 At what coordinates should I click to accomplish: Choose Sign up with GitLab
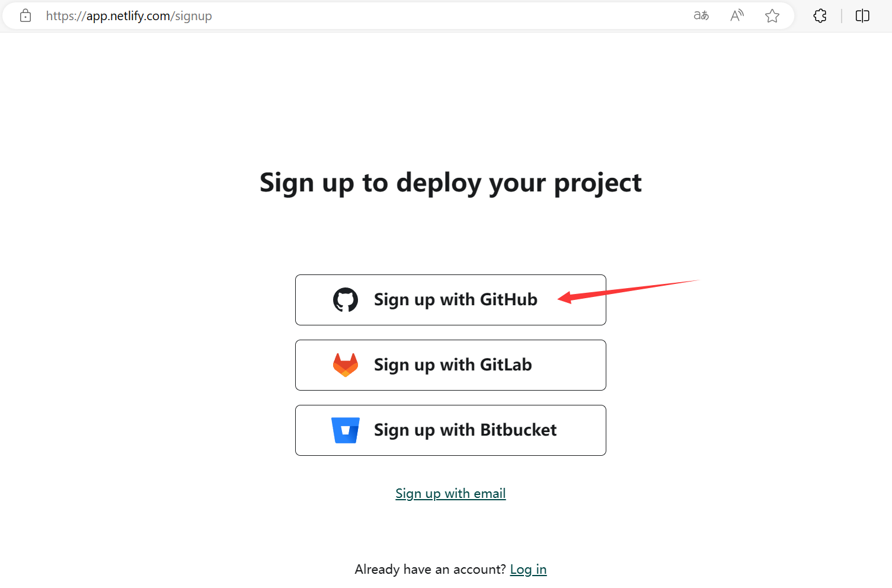[x=450, y=365]
